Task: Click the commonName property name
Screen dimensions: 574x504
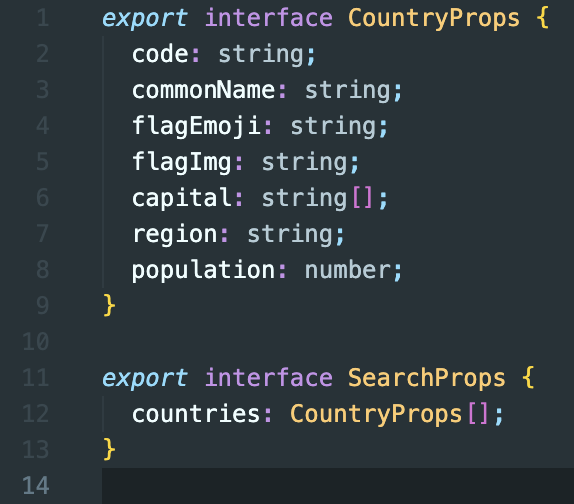Action: pyautogui.click(x=204, y=90)
